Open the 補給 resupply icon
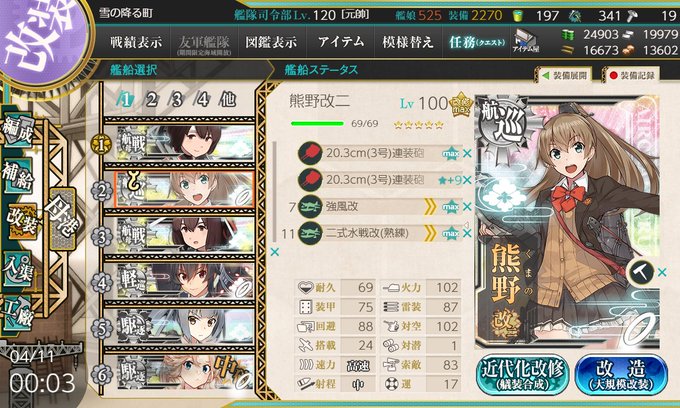Viewport: 680px width, 408px height. [17, 176]
